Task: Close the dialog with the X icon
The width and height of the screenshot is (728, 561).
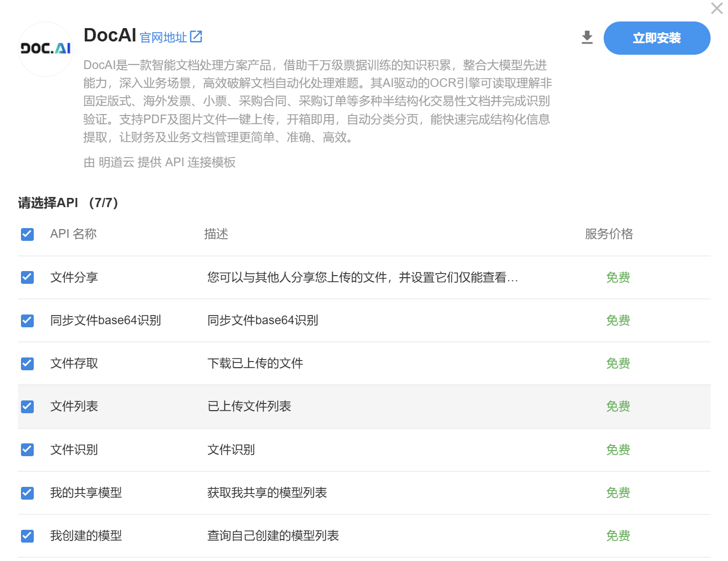Action: [717, 8]
